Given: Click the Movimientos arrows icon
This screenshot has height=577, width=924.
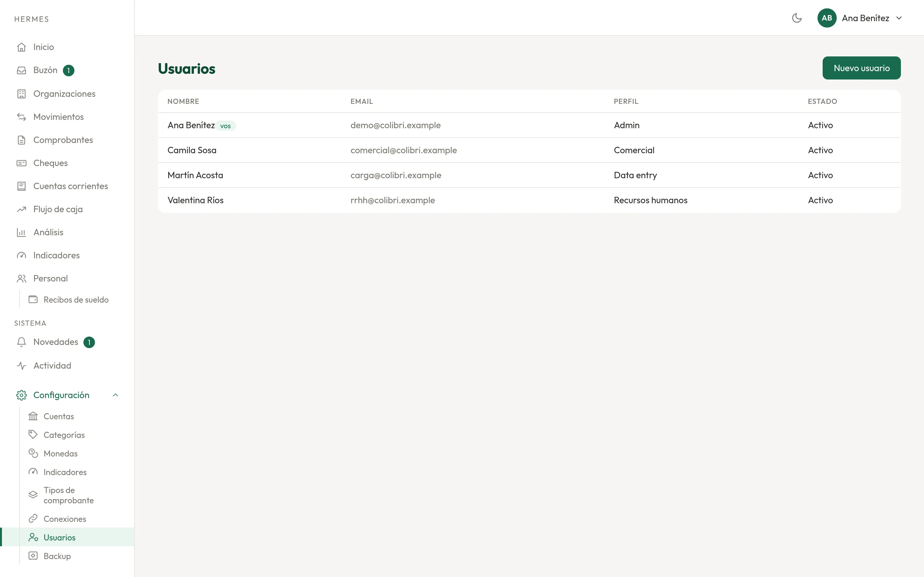Looking at the screenshot, I should [x=21, y=117].
